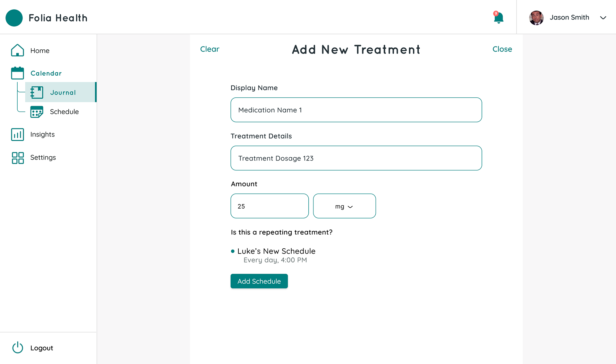
Task: Click the Add Schedule button
Action: [259, 281]
